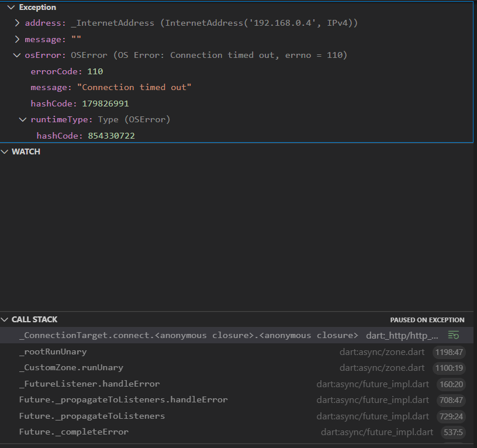The image size is (477, 448).
Task: Click the CALL STACK header label
Action: (34, 319)
